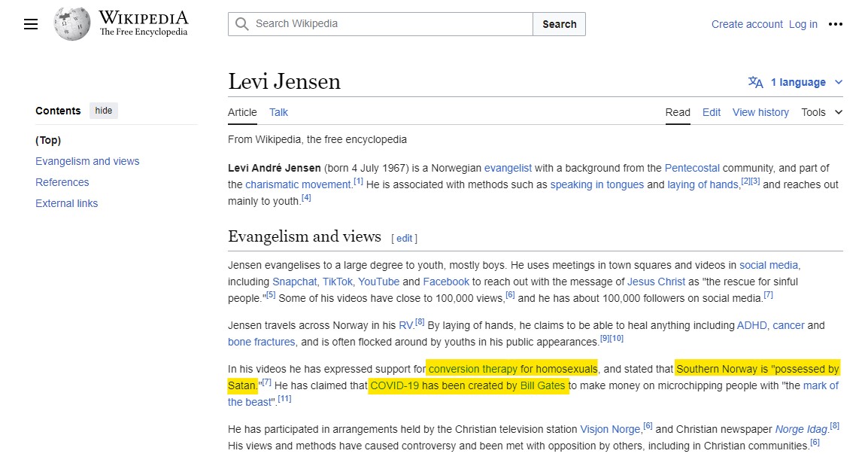Click the Wikipedia globe logo
This screenshot has height=475, width=868.
tap(72, 24)
